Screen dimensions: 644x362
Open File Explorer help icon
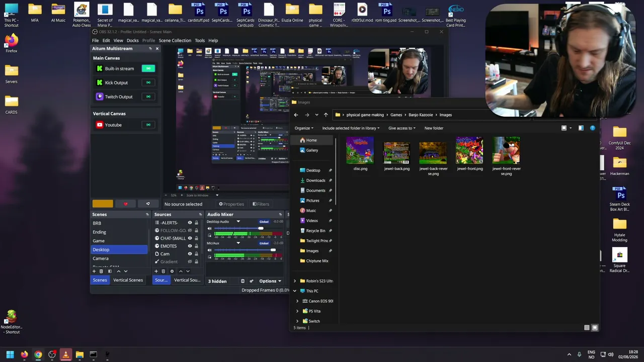pos(592,128)
